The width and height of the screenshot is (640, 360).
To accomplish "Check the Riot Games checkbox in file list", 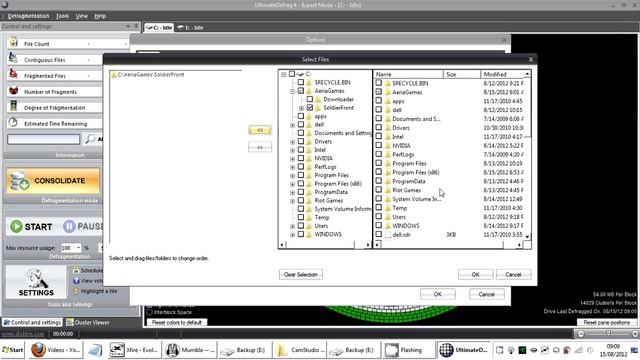I will [379, 190].
